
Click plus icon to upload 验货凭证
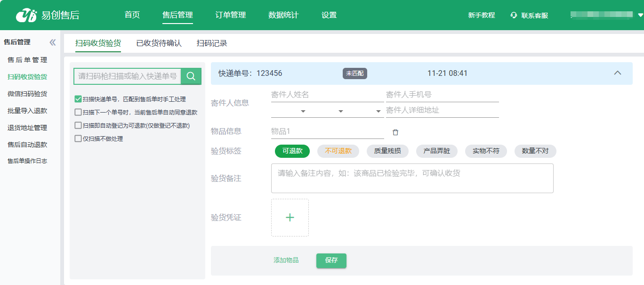click(290, 218)
